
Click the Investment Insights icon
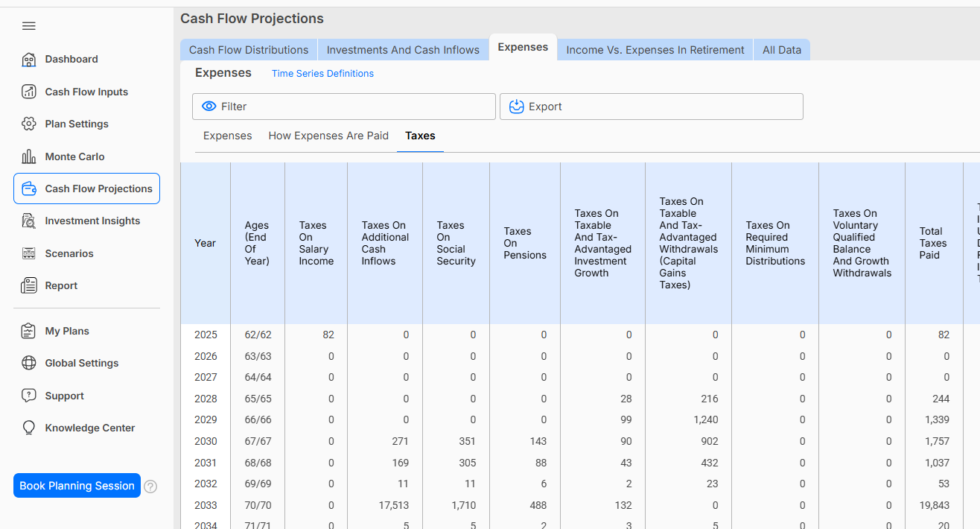tap(29, 221)
